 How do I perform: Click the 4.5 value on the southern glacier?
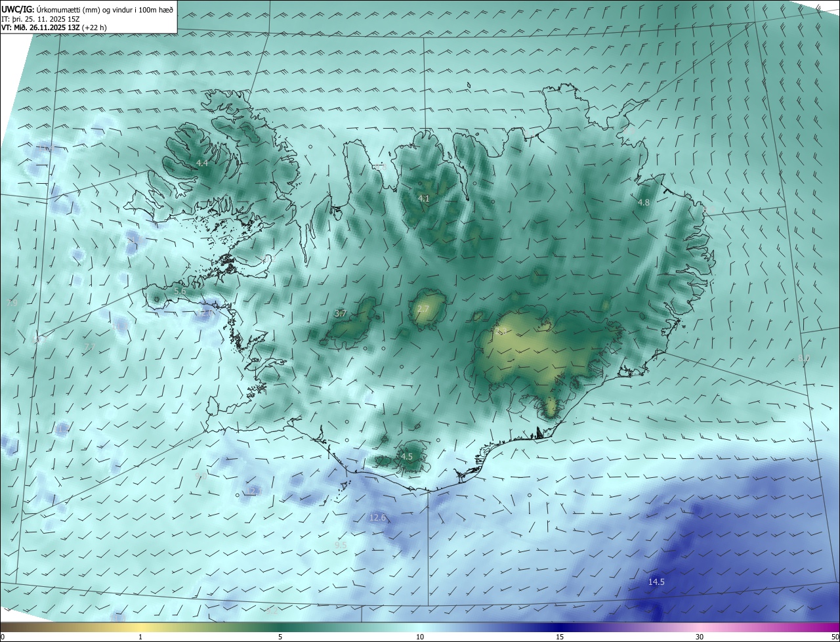pyautogui.click(x=406, y=456)
